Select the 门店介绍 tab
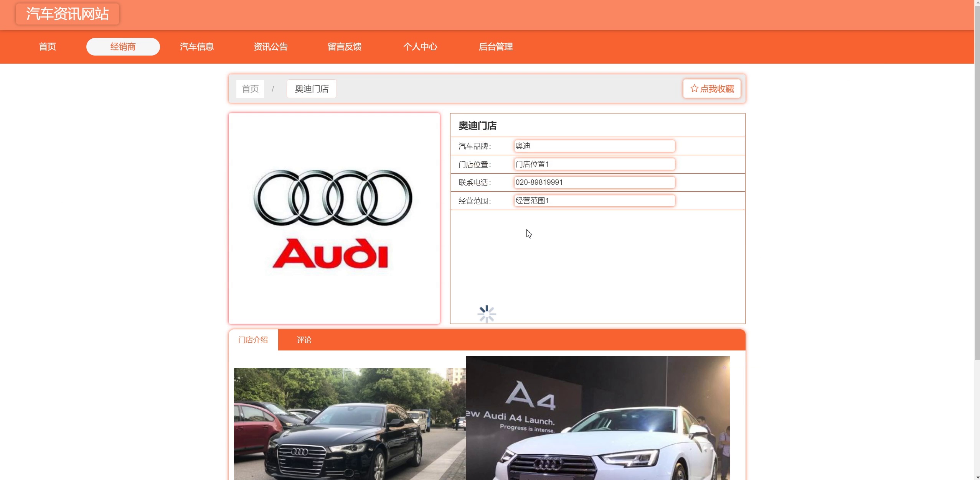Screen dimensions: 980x480 tap(253, 340)
